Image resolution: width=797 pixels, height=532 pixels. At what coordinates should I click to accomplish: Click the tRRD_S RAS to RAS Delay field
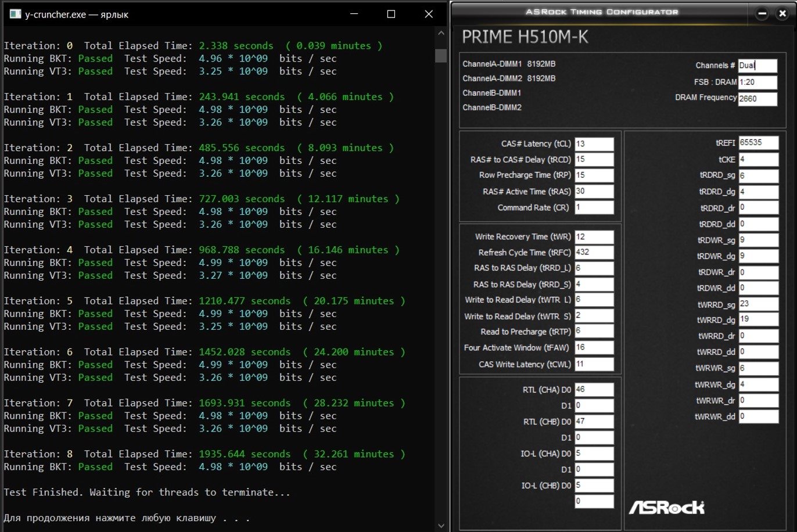(594, 285)
